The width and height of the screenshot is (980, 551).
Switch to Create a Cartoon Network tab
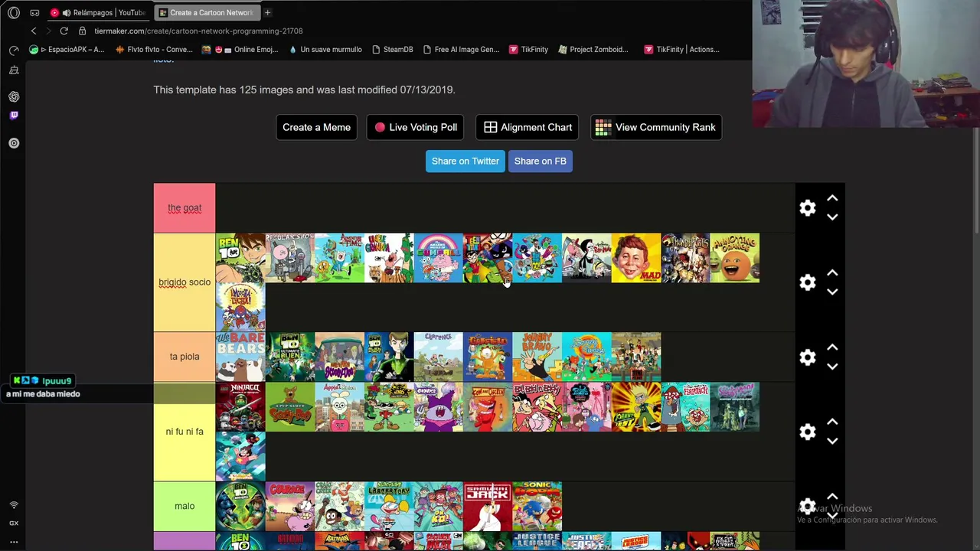(x=205, y=12)
